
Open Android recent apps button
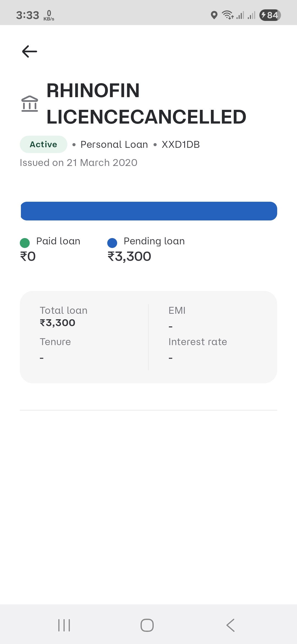tap(64, 625)
